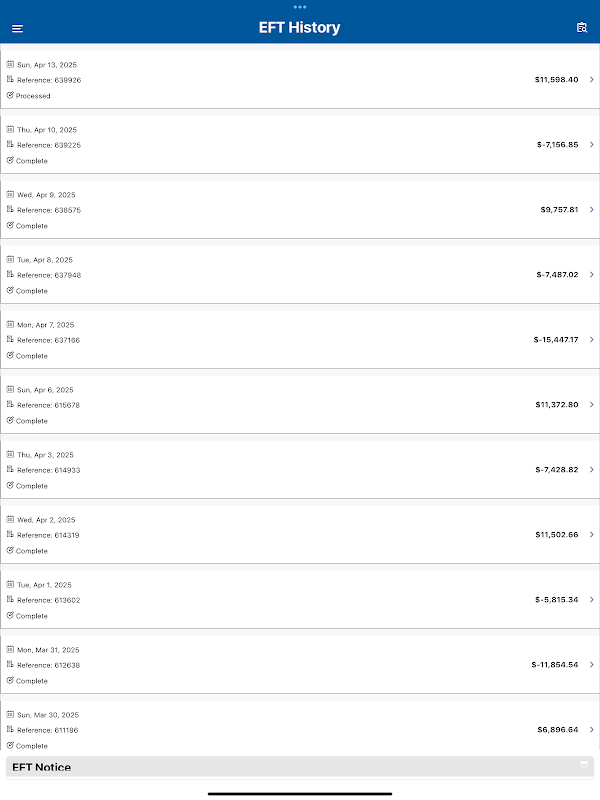Tap the calendar icon beside Wed, Apr 9, 2025
Image resolution: width=600 pixels, height=800 pixels.
click(x=10, y=194)
